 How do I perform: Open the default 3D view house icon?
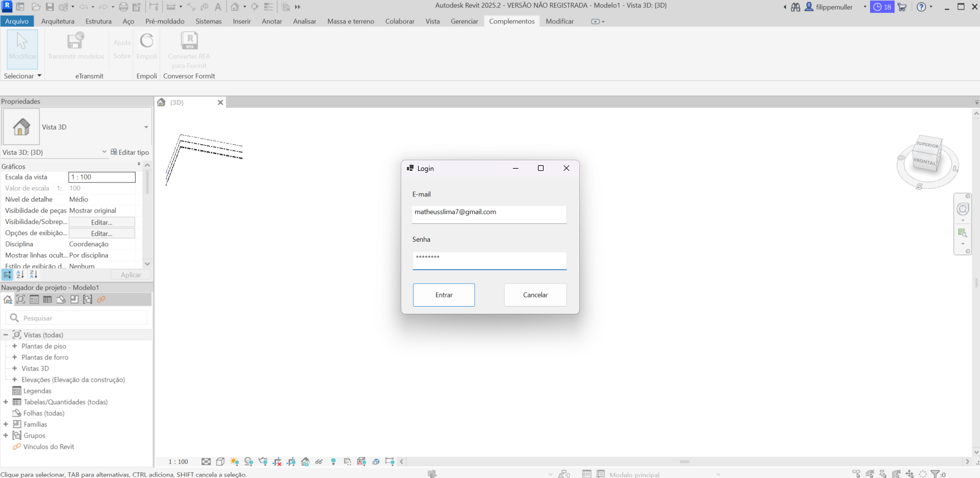(235, 7)
